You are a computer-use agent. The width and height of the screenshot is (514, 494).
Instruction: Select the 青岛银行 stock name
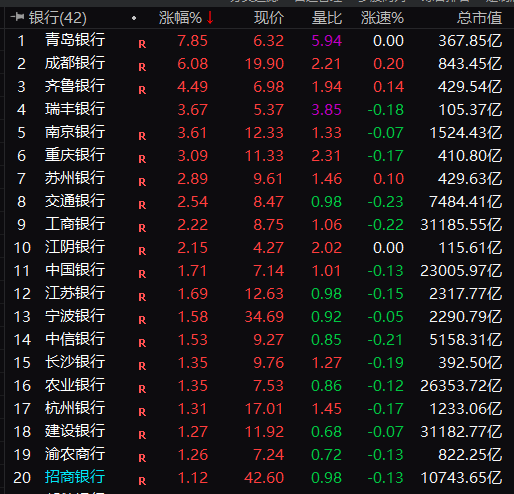coord(75,40)
